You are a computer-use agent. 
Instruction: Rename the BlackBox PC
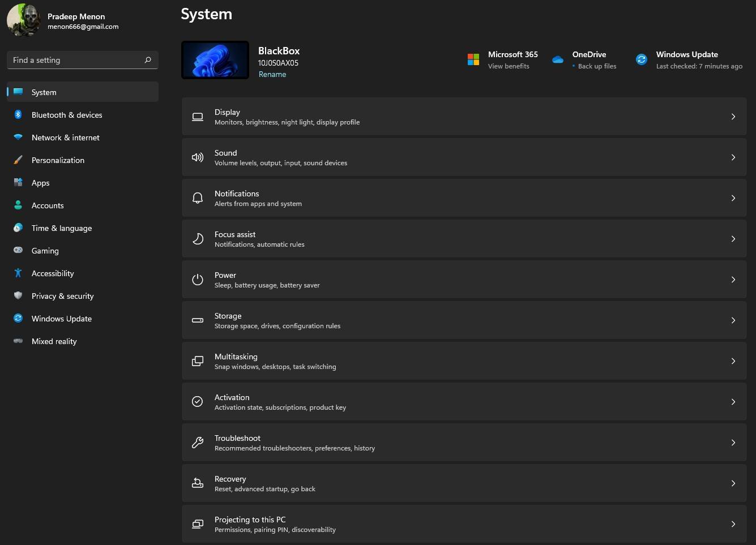tap(272, 74)
